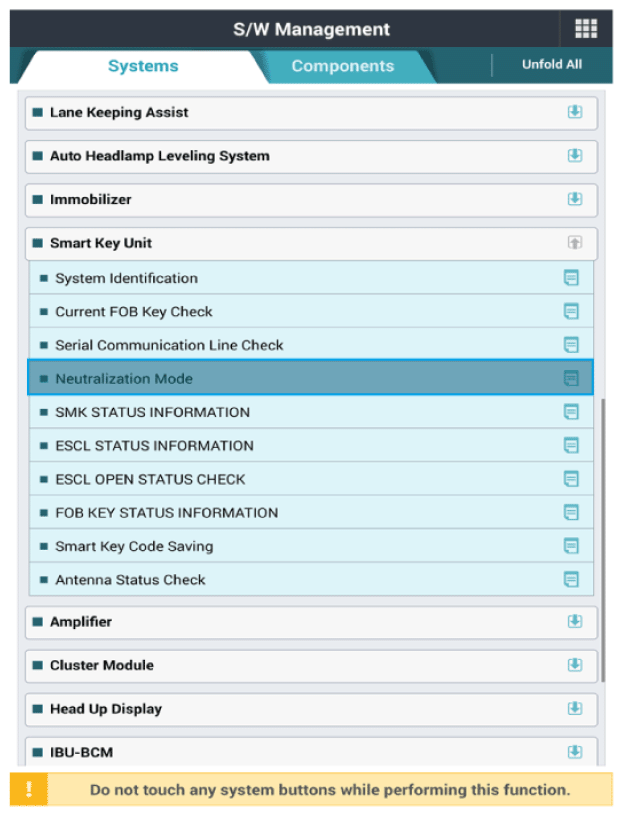This screenshot has height=816, width=623.
Task: Click the document icon for Antenna Status Check
Action: (x=571, y=579)
